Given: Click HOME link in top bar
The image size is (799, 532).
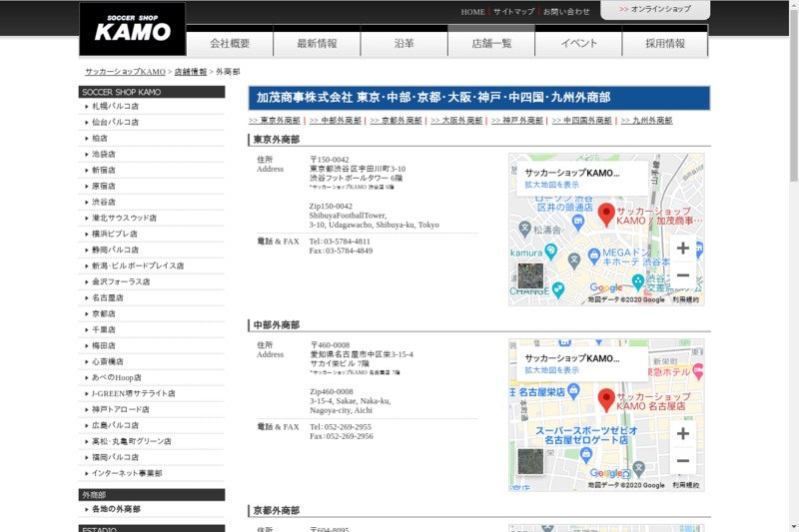Looking at the screenshot, I should pos(472,12).
